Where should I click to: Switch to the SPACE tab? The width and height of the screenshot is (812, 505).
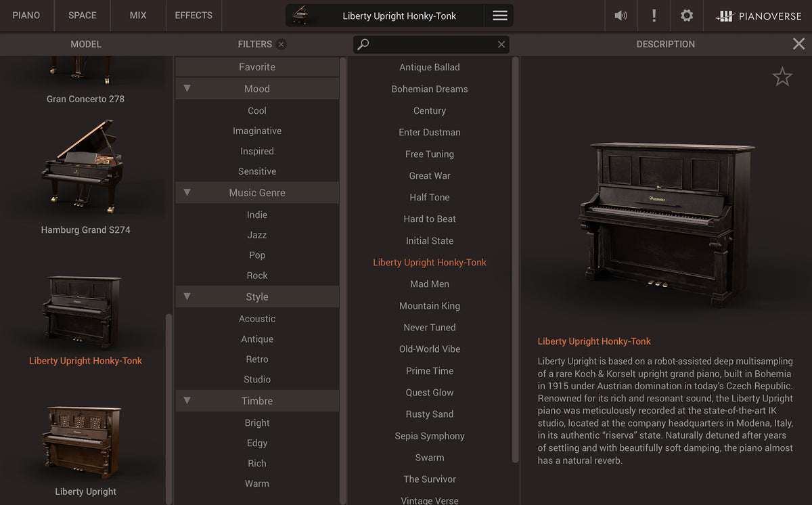(83, 15)
